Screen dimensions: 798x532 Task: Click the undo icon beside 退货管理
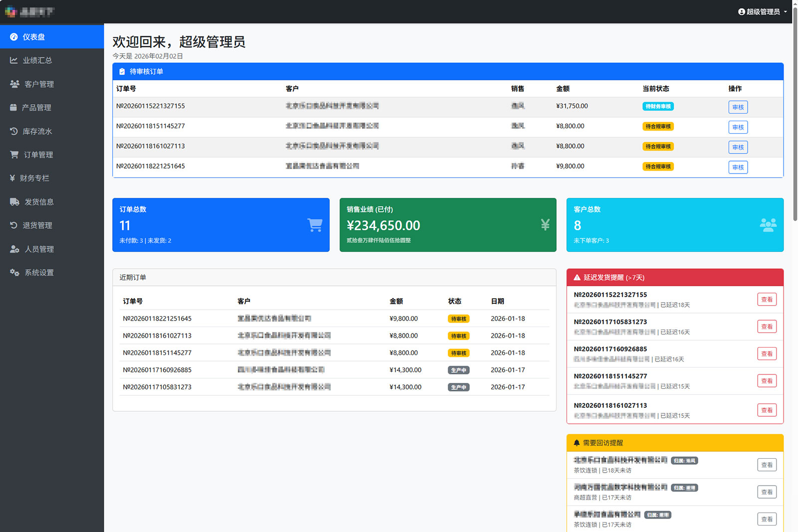tap(14, 225)
